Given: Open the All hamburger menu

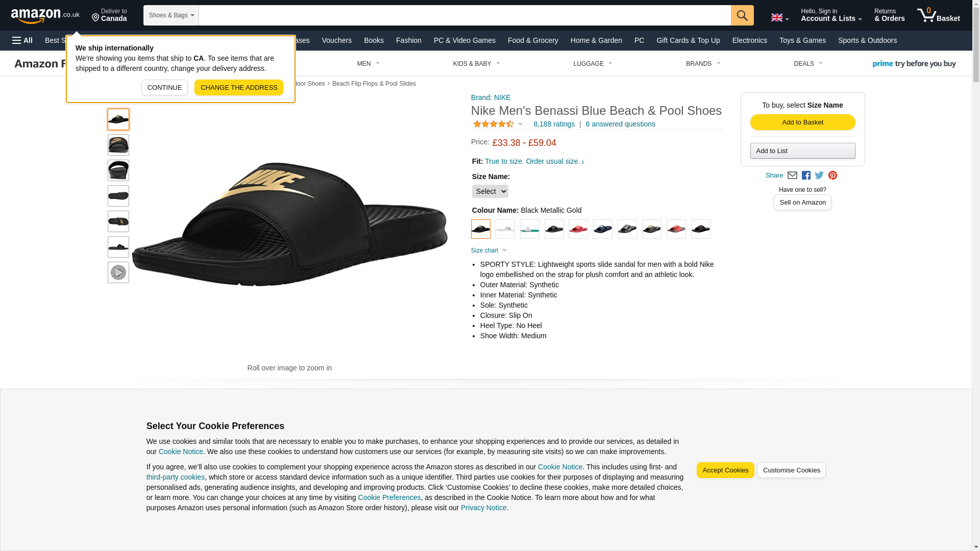Looking at the screenshot, I should point(22,40).
